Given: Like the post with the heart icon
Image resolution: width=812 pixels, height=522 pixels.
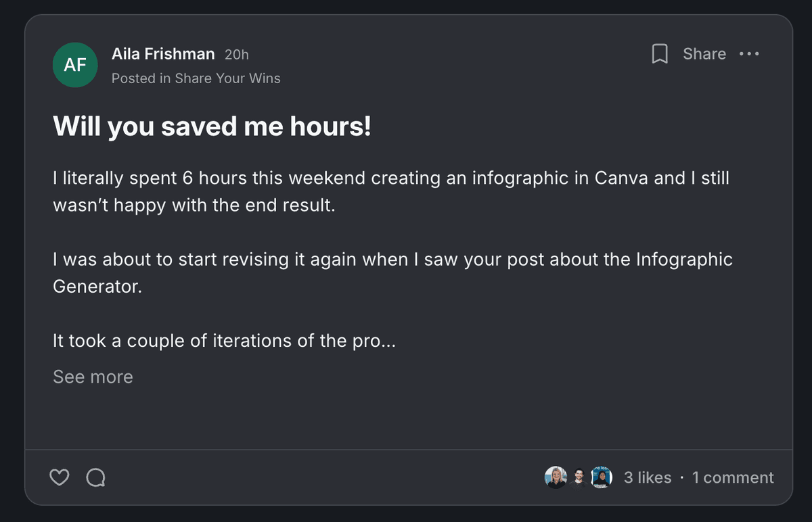Looking at the screenshot, I should coord(59,477).
